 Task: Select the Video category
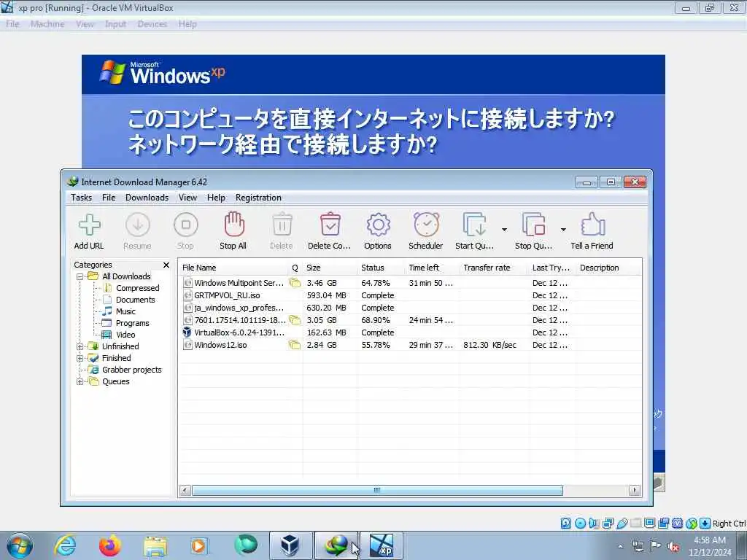pyautogui.click(x=125, y=335)
